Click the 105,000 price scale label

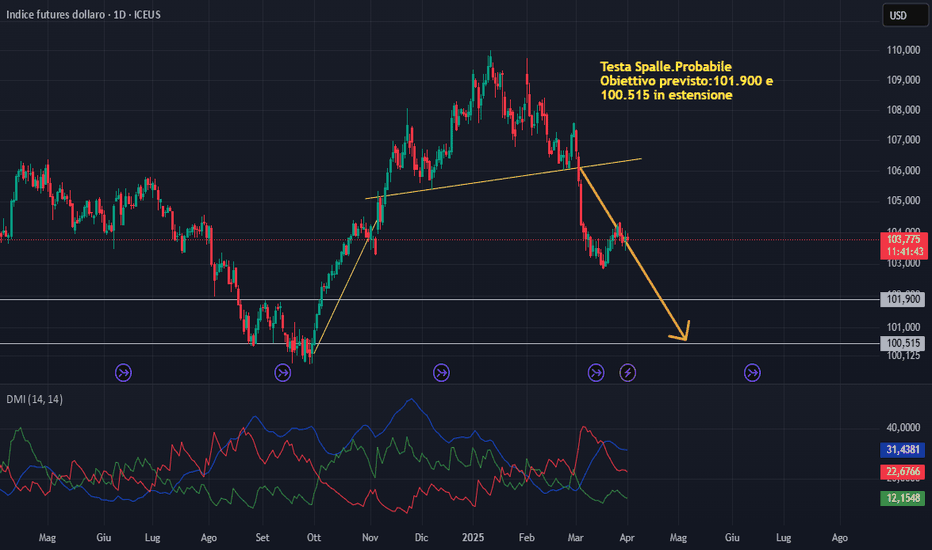pos(903,200)
